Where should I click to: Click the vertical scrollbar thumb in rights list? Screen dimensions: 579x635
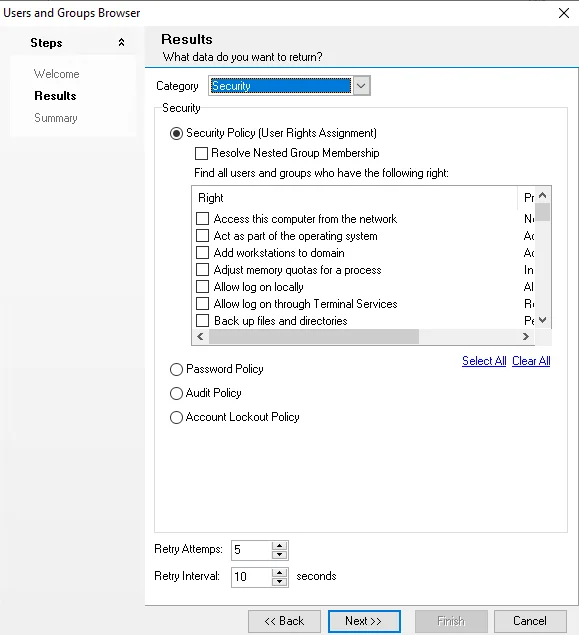tap(543, 212)
